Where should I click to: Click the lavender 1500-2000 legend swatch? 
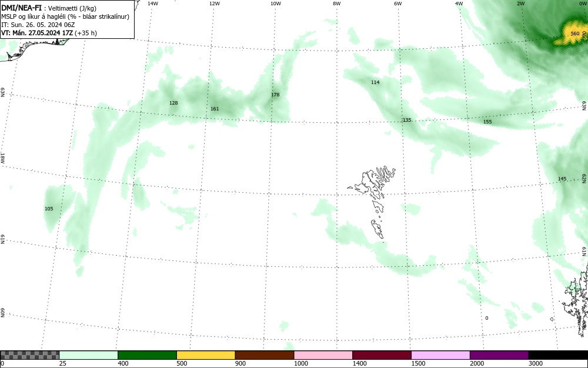tap(440, 355)
